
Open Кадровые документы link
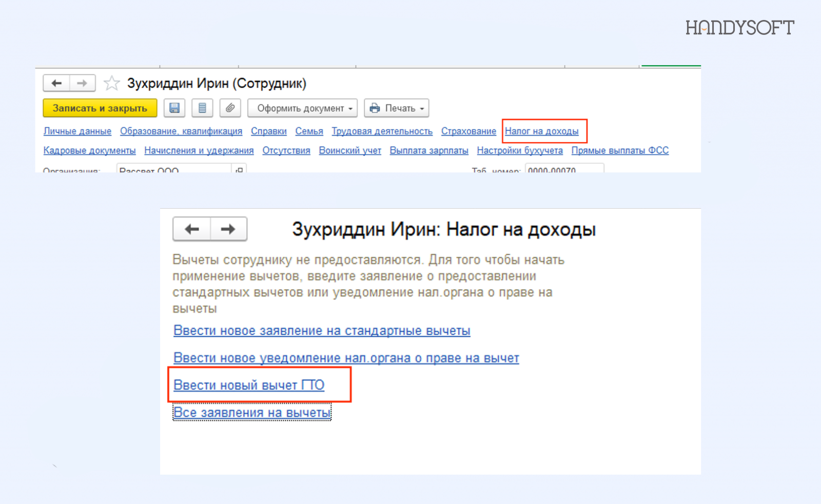90,151
